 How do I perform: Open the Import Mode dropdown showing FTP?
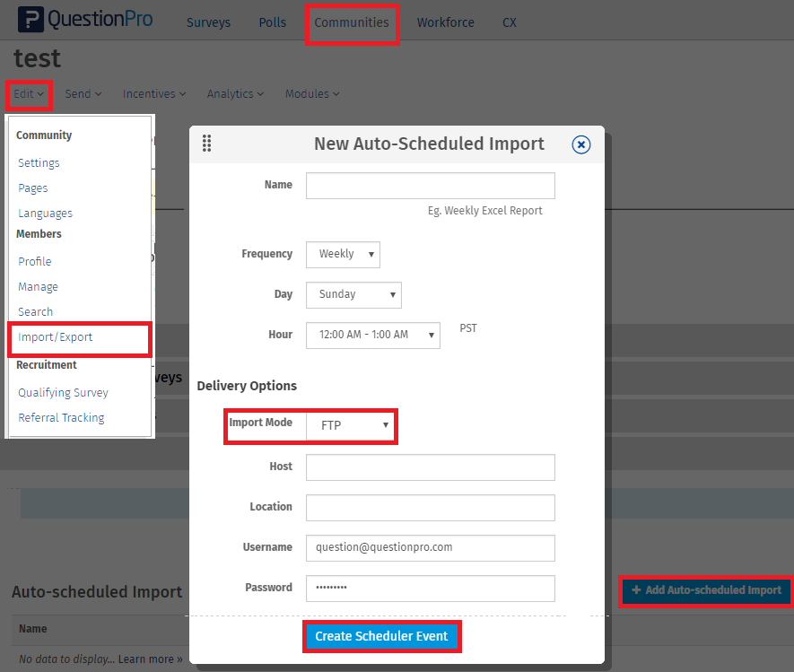point(352,426)
